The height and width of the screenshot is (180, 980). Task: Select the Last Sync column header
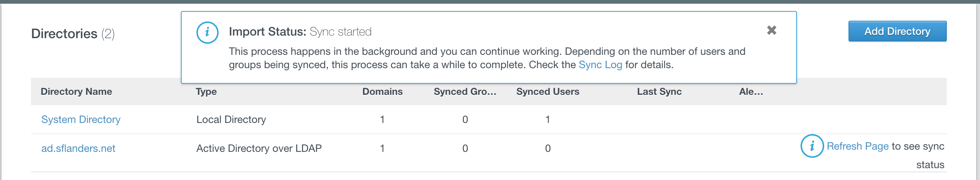coord(659,92)
